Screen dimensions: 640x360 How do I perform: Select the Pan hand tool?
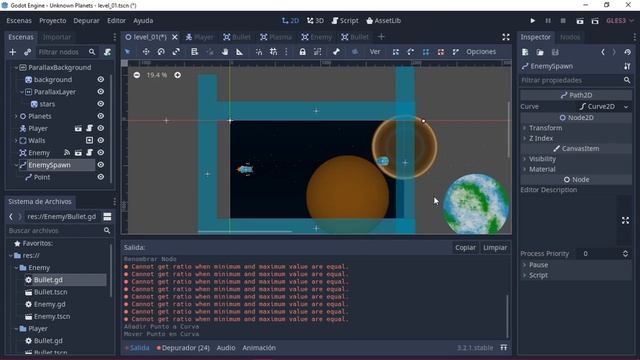pos(225,52)
